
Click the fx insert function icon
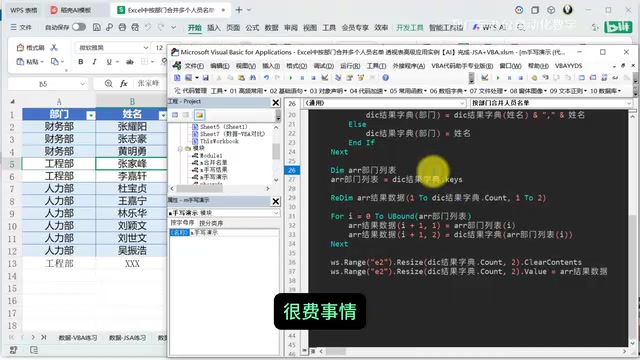pos(124,84)
